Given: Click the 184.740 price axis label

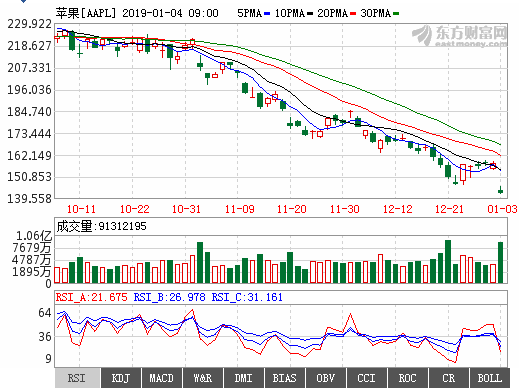Looking at the screenshot, I should tap(30, 112).
